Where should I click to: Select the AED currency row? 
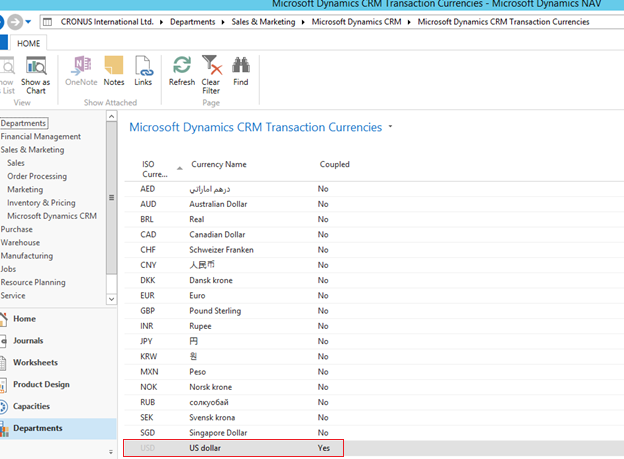click(x=374, y=189)
